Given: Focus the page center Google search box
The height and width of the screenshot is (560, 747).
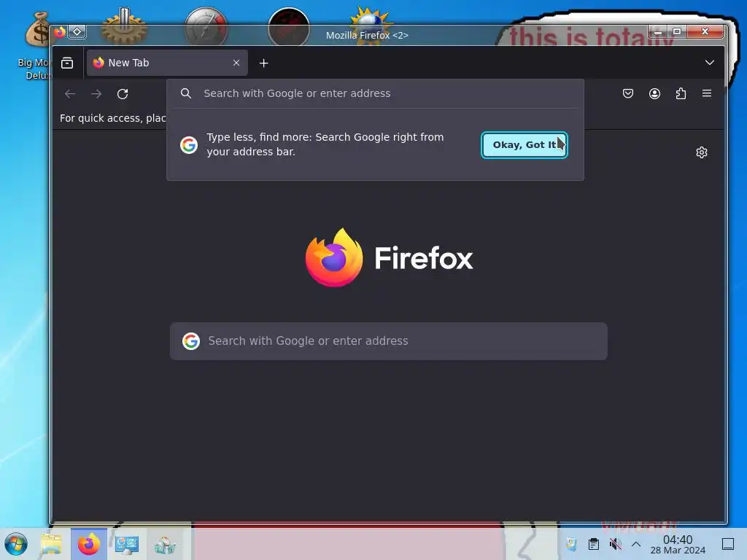Looking at the screenshot, I should point(388,341).
